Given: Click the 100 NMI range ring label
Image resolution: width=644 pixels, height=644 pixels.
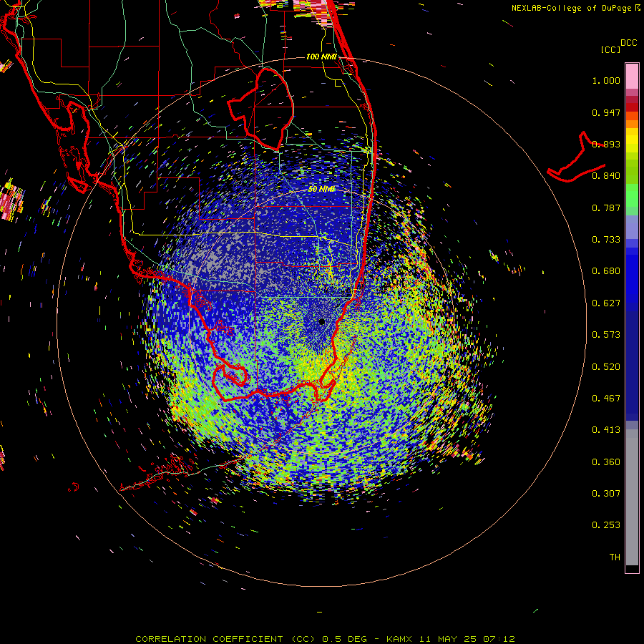Looking at the screenshot, I should 321,57.
